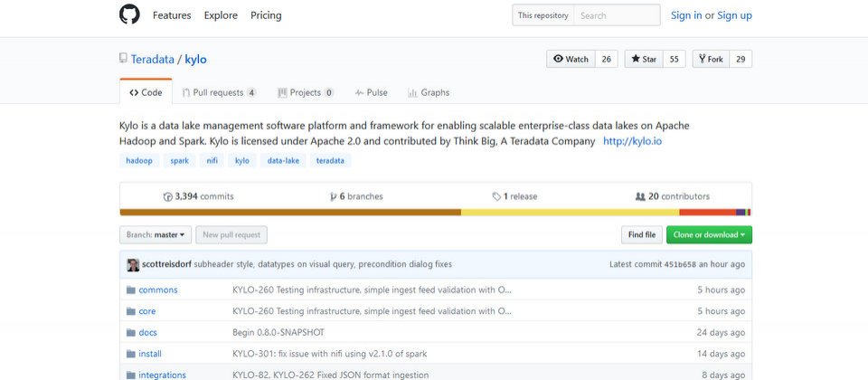The width and height of the screenshot is (868, 380).
Task: Open the Begin 0.8.0-SNAPSHOT commit message
Action: [x=278, y=332]
